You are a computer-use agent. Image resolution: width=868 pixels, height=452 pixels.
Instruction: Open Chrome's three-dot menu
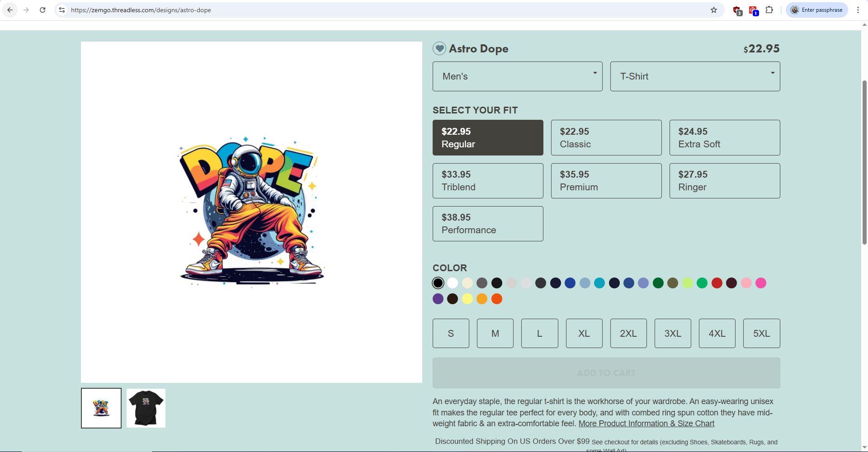click(x=858, y=10)
